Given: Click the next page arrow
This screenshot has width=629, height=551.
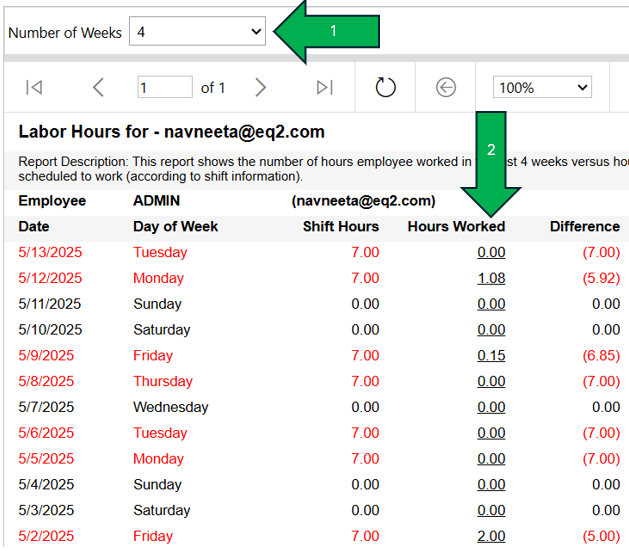Looking at the screenshot, I should 261,88.
